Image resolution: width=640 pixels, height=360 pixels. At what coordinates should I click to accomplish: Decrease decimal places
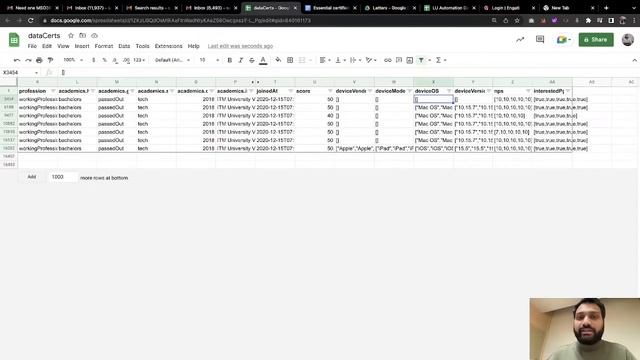(x=115, y=60)
